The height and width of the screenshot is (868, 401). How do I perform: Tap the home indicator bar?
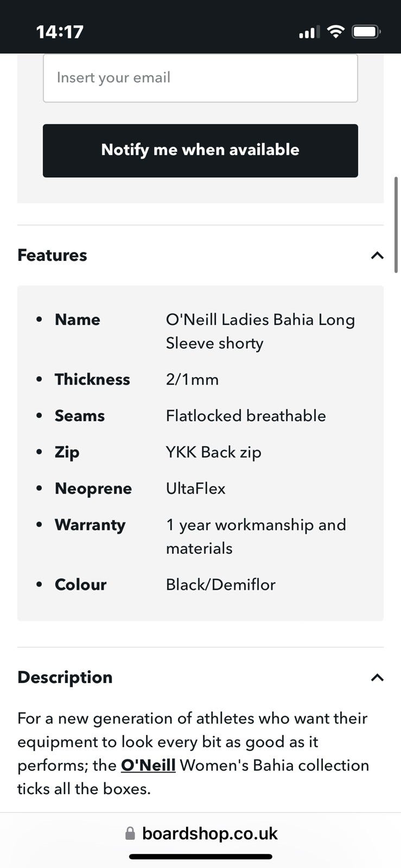pyautogui.click(x=200, y=857)
